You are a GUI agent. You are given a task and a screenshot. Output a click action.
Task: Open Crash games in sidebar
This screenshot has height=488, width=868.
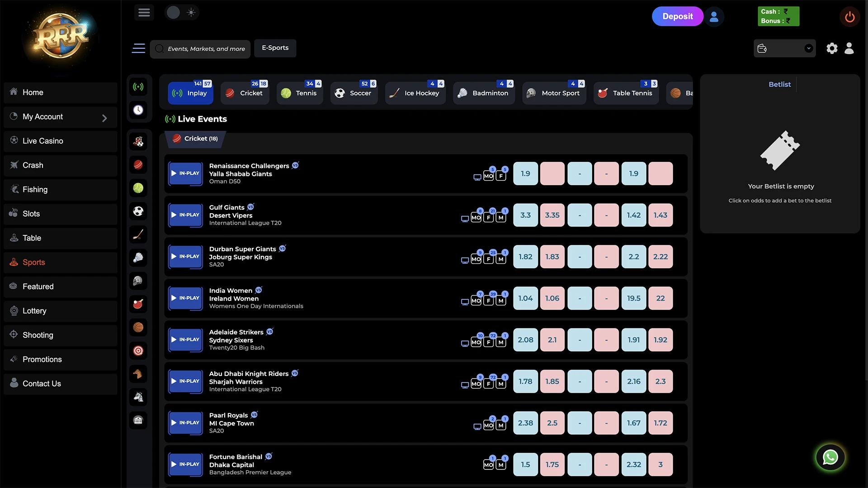tap(60, 165)
